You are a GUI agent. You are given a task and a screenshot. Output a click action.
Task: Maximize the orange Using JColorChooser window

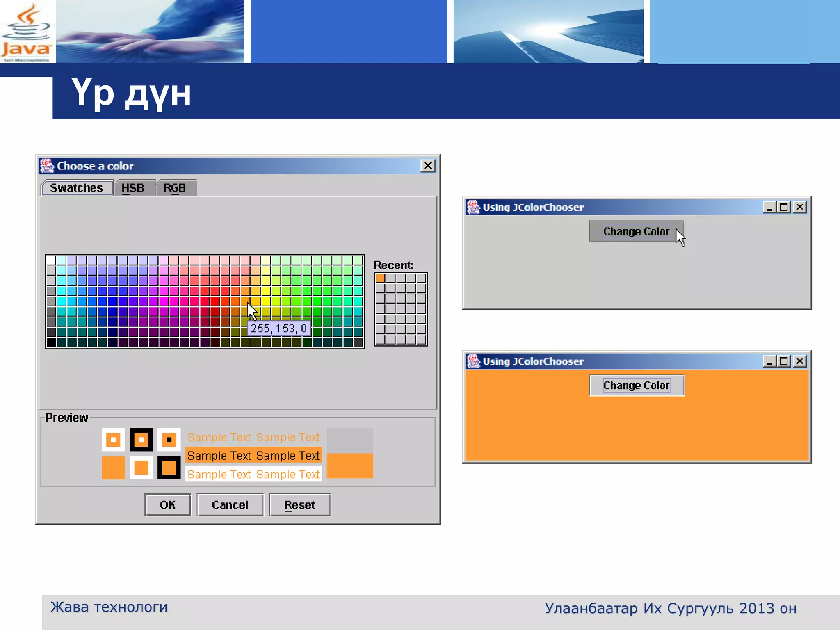pyautogui.click(x=784, y=361)
